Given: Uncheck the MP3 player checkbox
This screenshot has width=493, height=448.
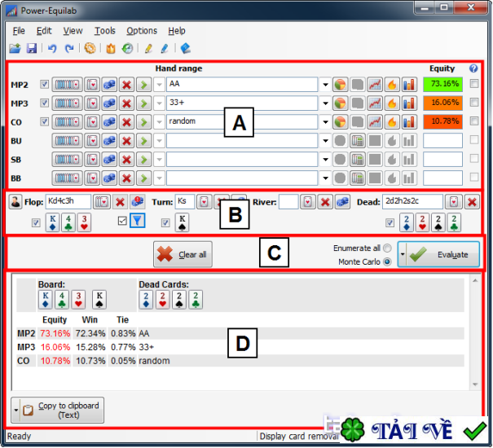Looking at the screenshot, I should click(x=44, y=103).
